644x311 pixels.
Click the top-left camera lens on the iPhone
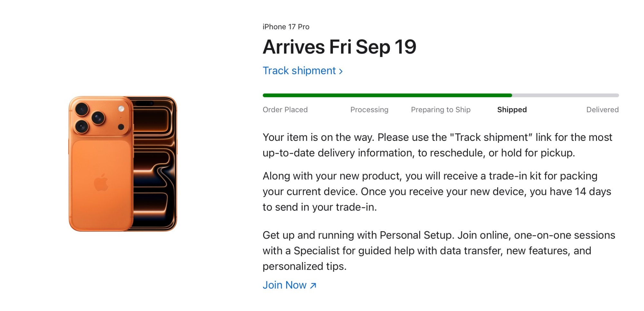pyautogui.click(x=82, y=109)
